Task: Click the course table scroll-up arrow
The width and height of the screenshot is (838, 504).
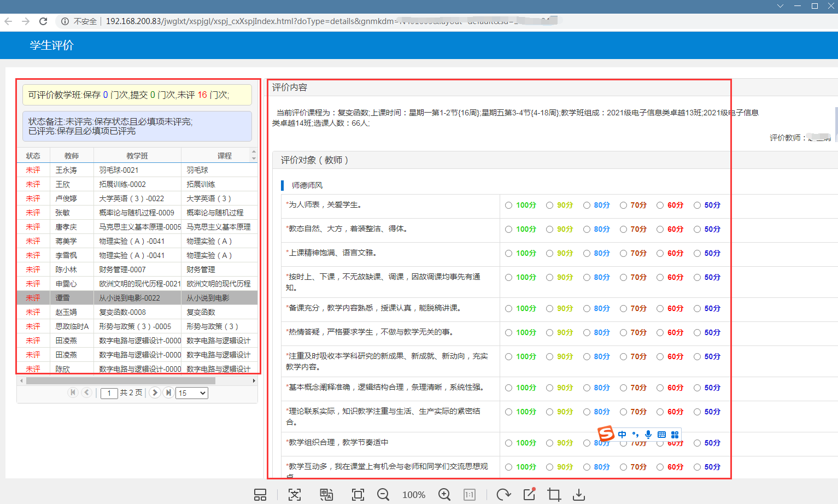Action: [x=253, y=151]
